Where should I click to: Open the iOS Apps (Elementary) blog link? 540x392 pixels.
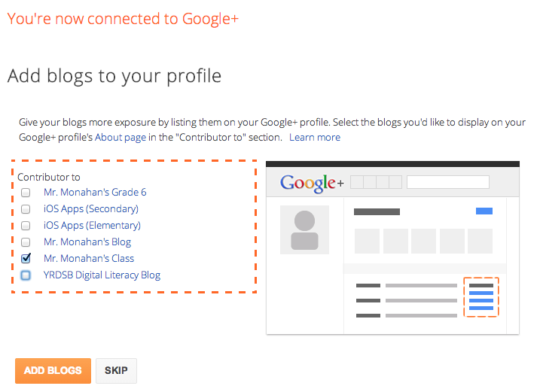(92, 226)
